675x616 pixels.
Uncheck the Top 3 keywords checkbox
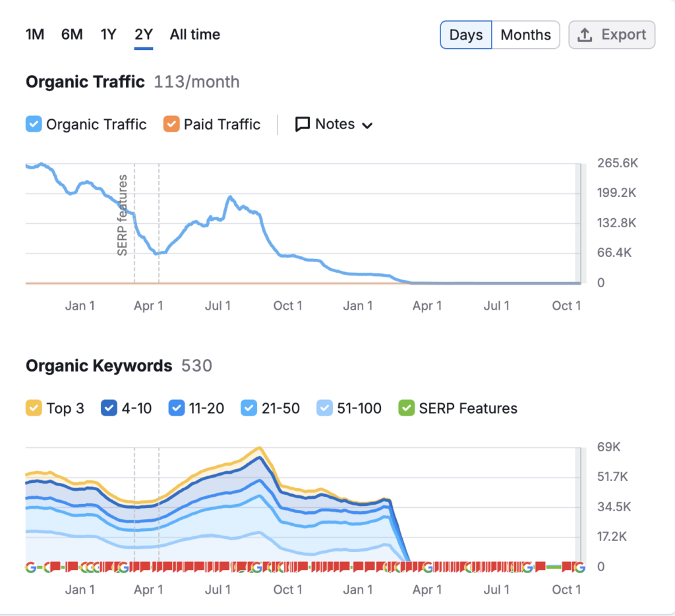click(34, 408)
